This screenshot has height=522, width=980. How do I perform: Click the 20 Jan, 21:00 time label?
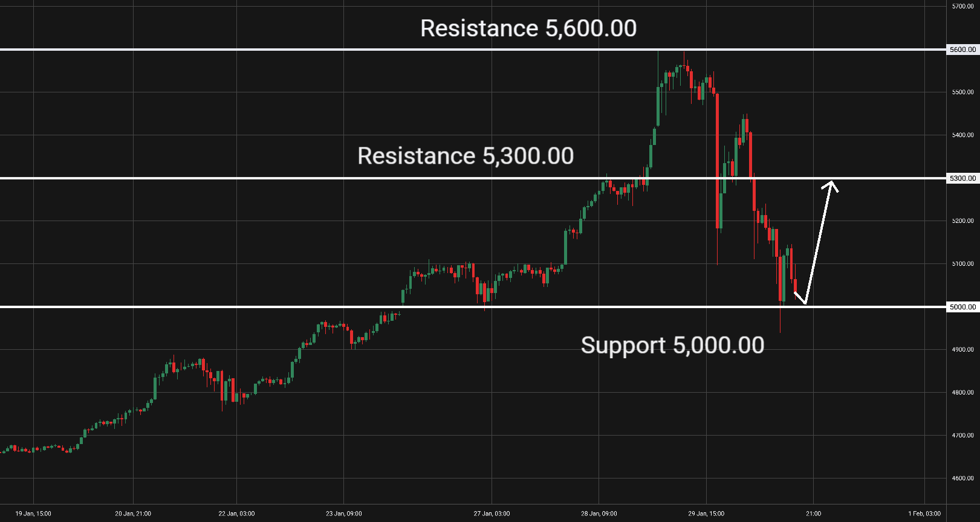coord(133,514)
